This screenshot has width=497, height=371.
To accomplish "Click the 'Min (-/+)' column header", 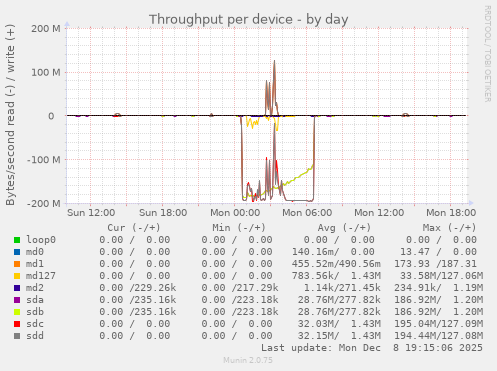I will tap(239, 228).
